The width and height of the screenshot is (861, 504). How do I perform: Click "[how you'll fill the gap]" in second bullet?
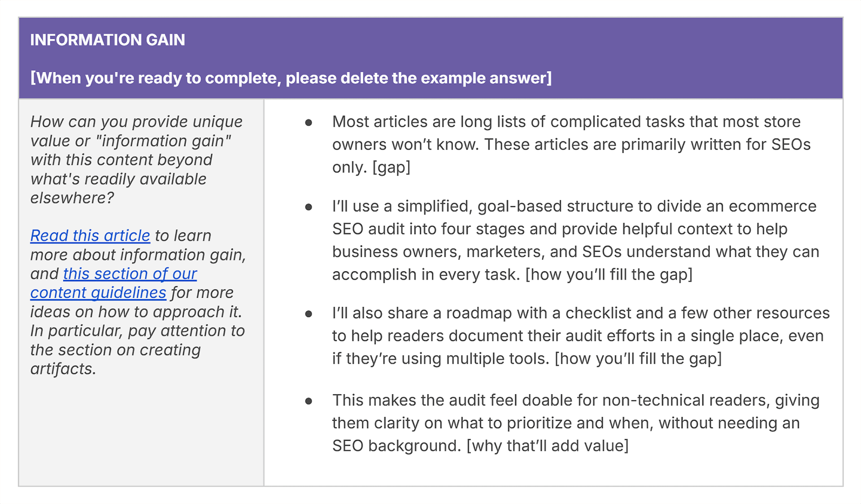pyautogui.click(x=609, y=275)
